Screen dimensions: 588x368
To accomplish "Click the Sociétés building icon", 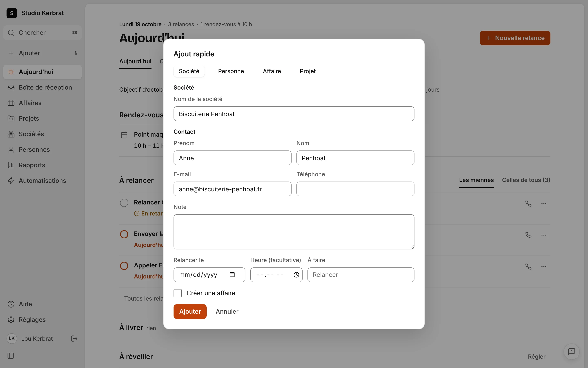I will (x=11, y=134).
